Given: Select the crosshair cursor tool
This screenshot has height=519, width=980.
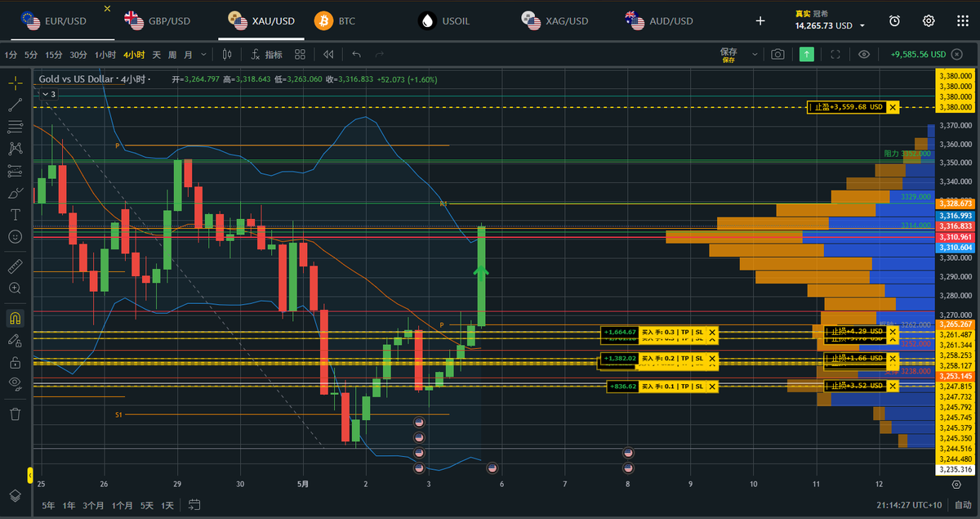Looking at the screenshot, I should (x=15, y=83).
